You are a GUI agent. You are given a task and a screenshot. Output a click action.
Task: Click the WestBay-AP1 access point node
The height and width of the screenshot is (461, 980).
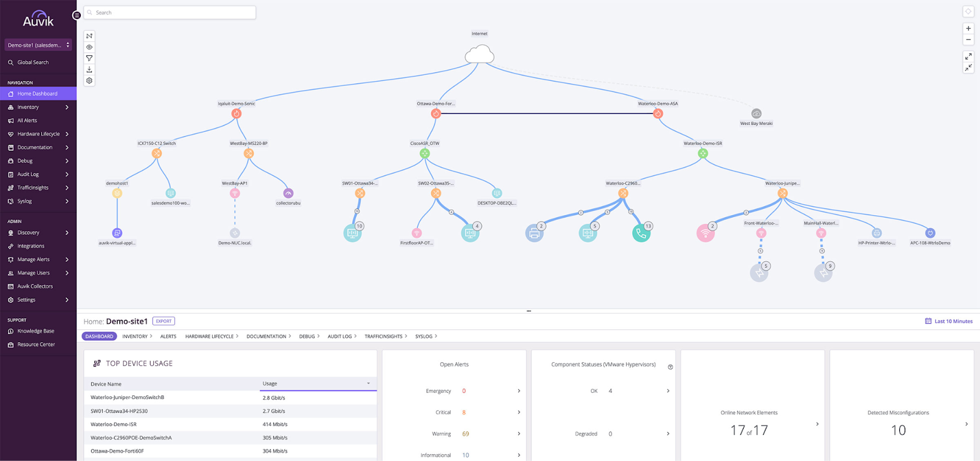point(235,193)
